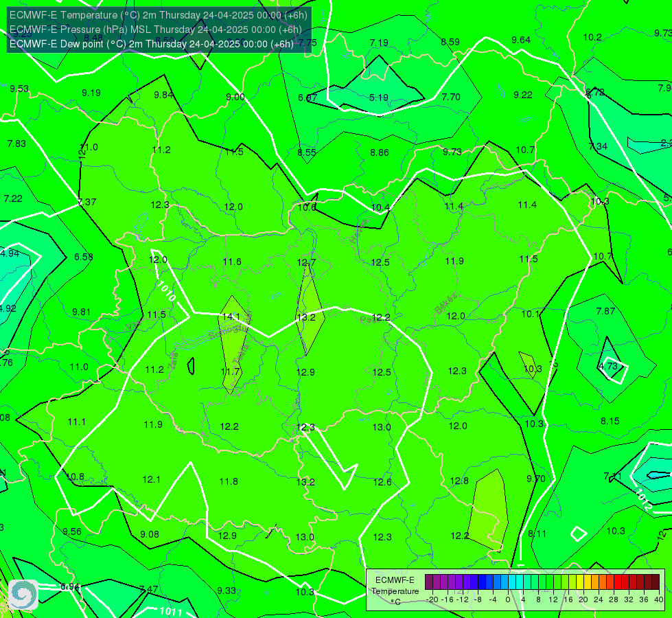Click the 7.47 temperature value
The height and width of the screenshot is (618, 672).
pos(149,589)
